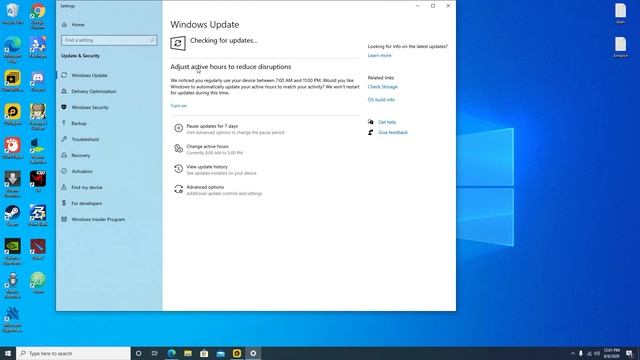640x360 pixels.
Task: Select the Discord desktop icon
Action: pos(38,81)
